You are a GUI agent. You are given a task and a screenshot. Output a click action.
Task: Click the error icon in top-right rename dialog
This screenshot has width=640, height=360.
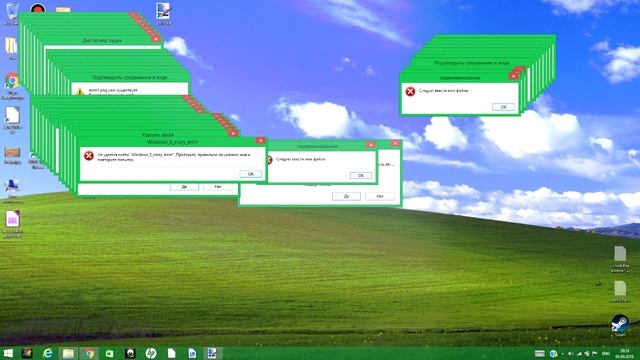click(410, 91)
